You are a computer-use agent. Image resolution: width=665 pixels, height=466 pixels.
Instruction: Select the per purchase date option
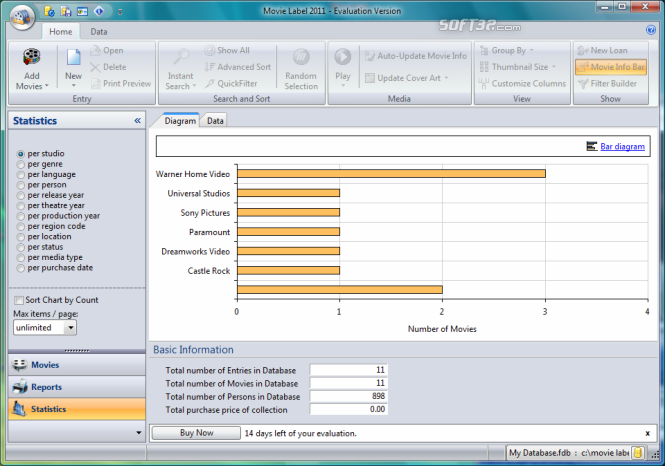point(20,268)
